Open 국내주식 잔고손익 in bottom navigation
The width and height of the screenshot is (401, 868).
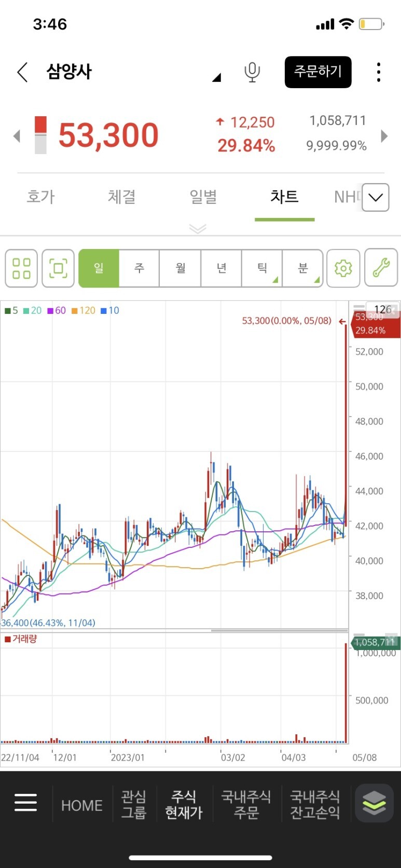315,804
